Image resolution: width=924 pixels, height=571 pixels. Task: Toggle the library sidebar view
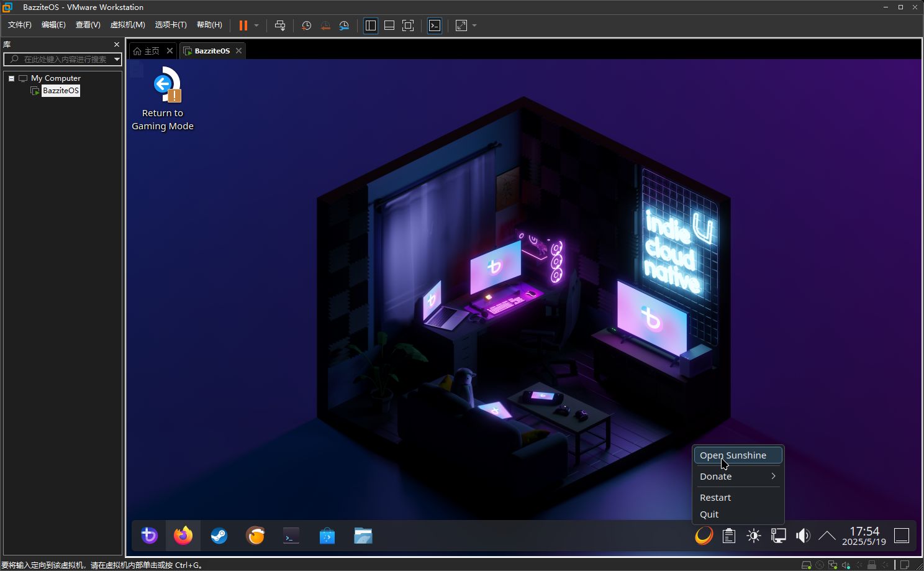click(x=371, y=25)
